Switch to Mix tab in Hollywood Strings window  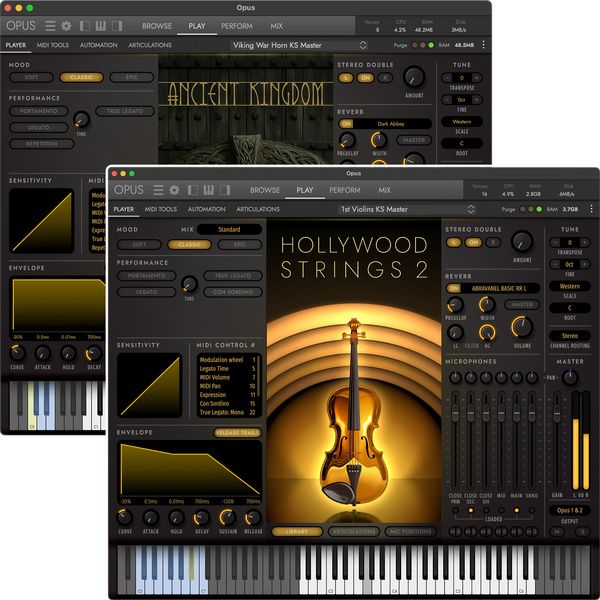coord(385,190)
